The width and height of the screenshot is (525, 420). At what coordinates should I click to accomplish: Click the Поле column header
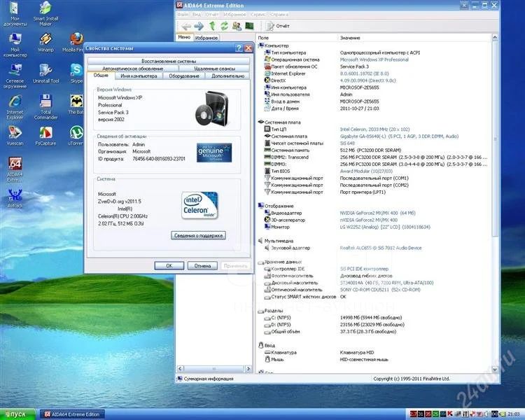point(297,38)
